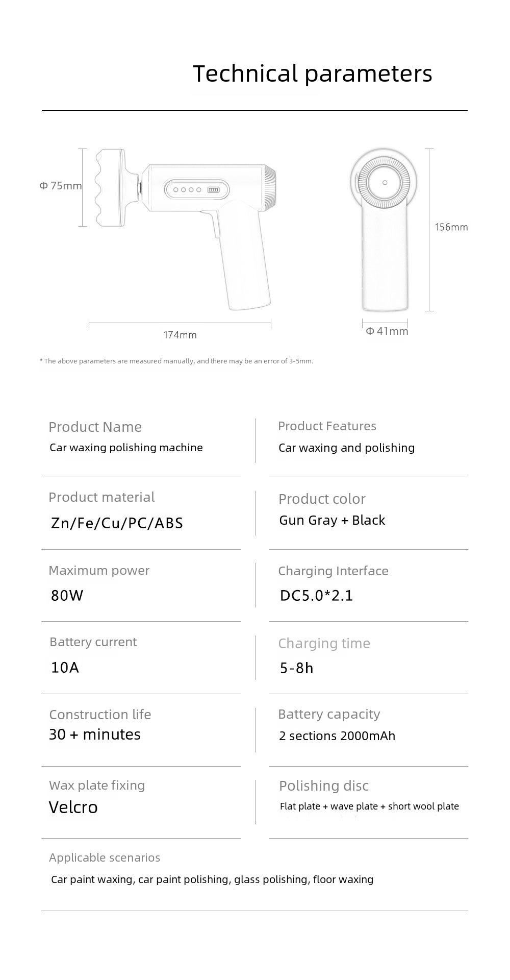Click the 2 sections 2000mAh text

(x=337, y=736)
